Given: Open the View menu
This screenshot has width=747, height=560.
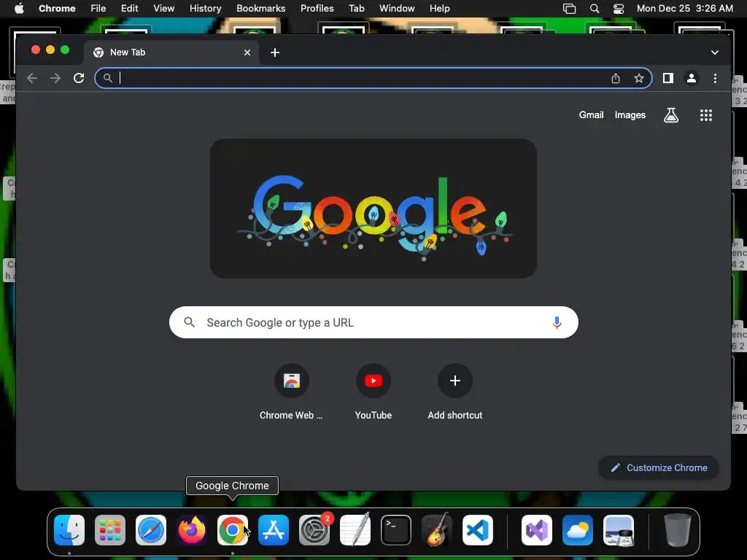Looking at the screenshot, I should (164, 9).
